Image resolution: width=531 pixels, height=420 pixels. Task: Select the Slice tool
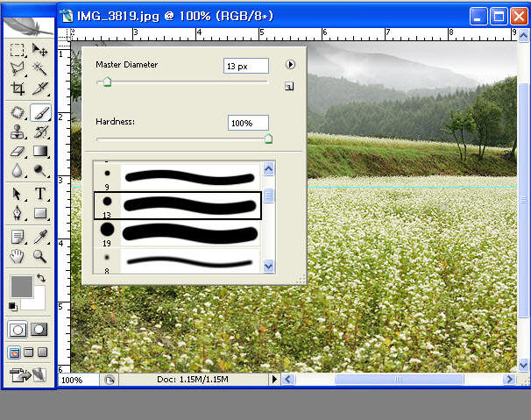click(x=40, y=89)
